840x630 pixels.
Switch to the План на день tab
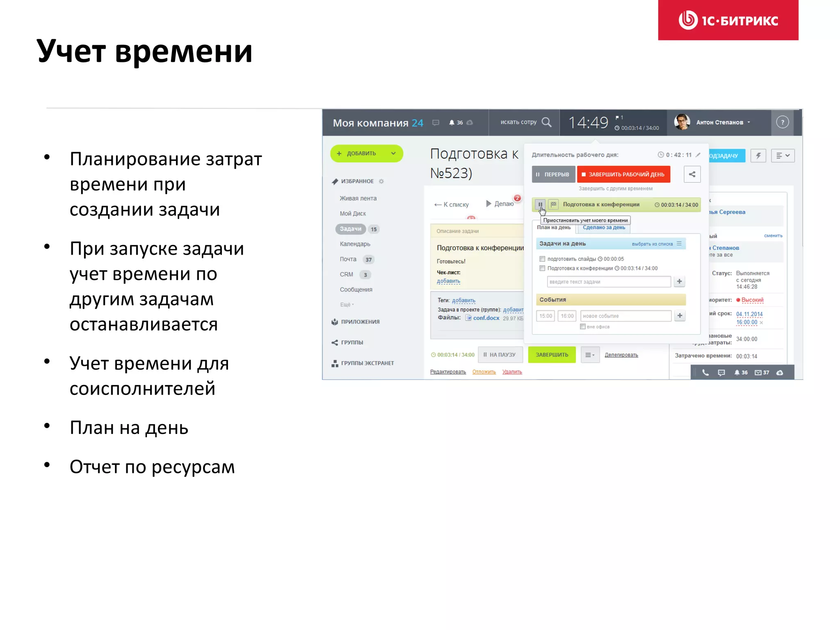(x=554, y=228)
